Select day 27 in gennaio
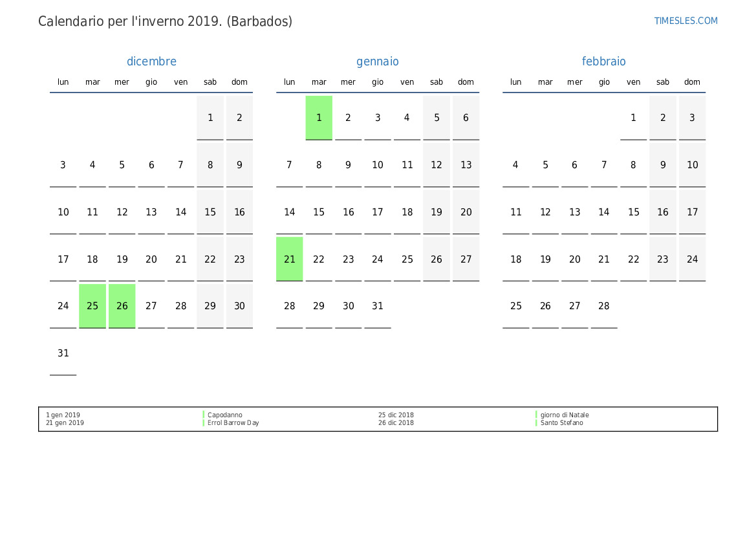This screenshot has height=535, width=756. coord(466,259)
